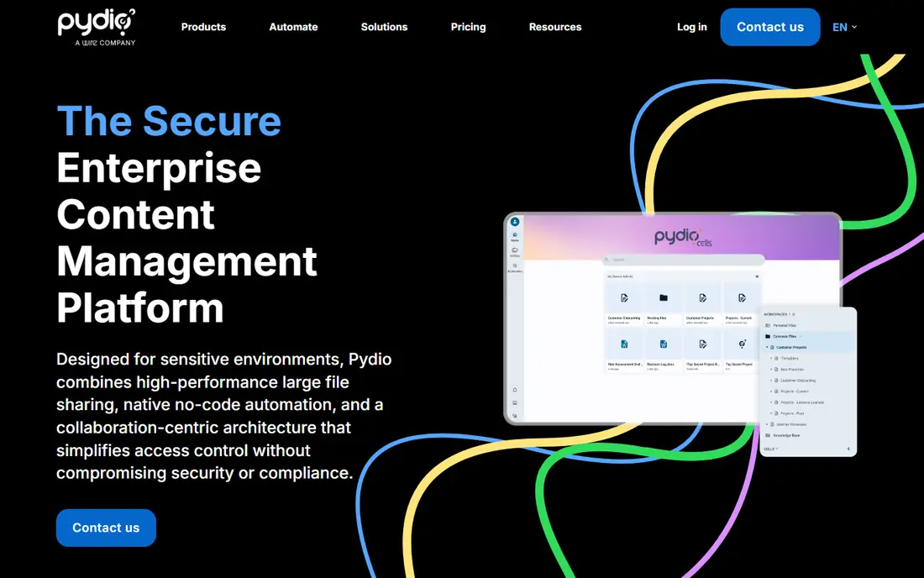Open the Products menu
Image resolution: width=924 pixels, height=578 pixels.
tap(203, 27)
